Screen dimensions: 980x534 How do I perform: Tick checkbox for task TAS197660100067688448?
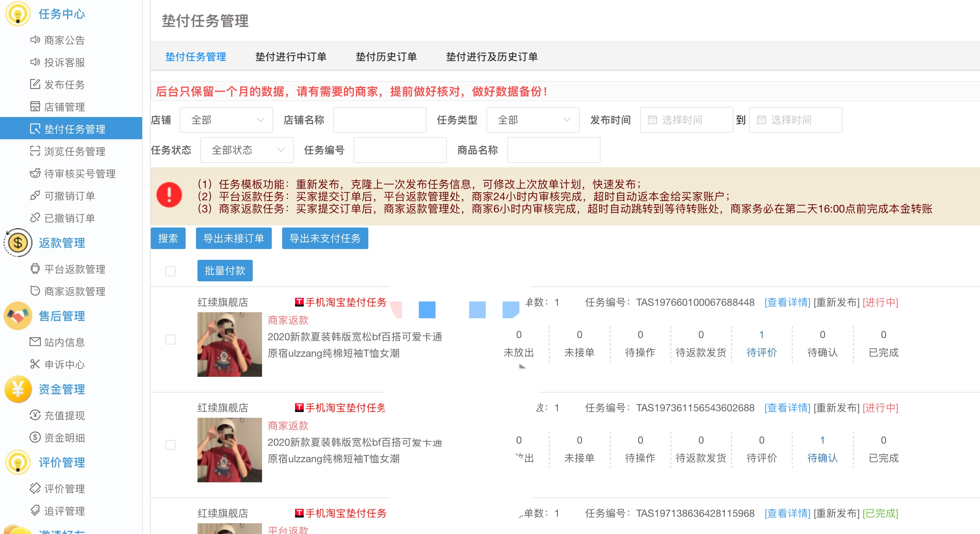coord(171,339)
